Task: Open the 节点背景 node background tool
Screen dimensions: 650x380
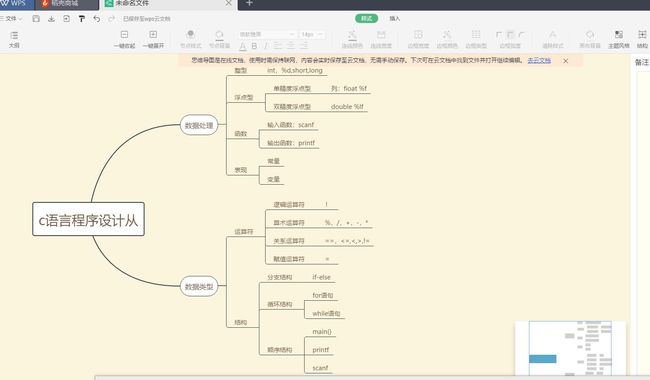Action: [x=220, y=39]
